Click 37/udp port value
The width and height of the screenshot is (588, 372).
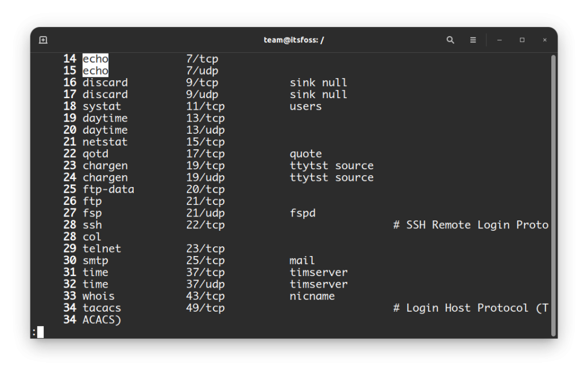[206, 284]
